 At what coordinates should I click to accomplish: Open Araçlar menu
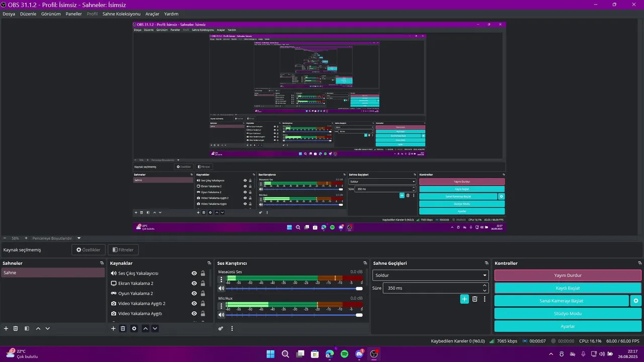[152, 14]
